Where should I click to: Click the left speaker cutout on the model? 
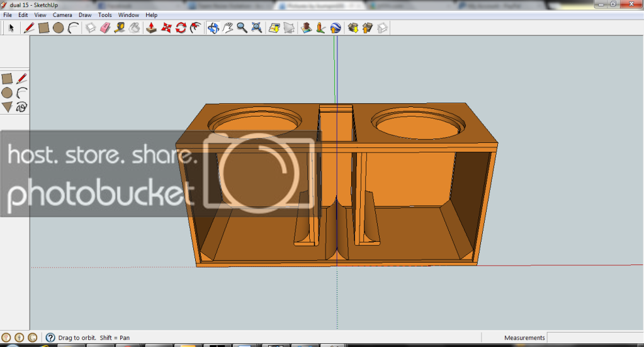pyautogui.click(x=255, y=122)
